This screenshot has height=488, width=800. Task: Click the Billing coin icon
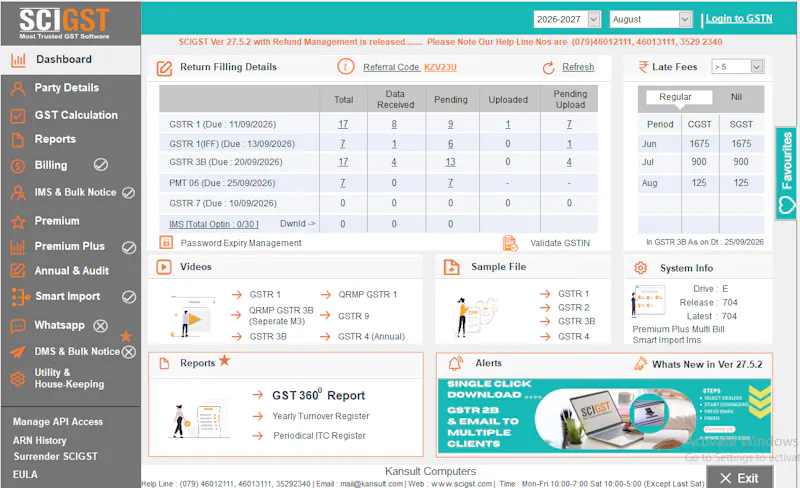pyautogui.click(x=18, y=166)
